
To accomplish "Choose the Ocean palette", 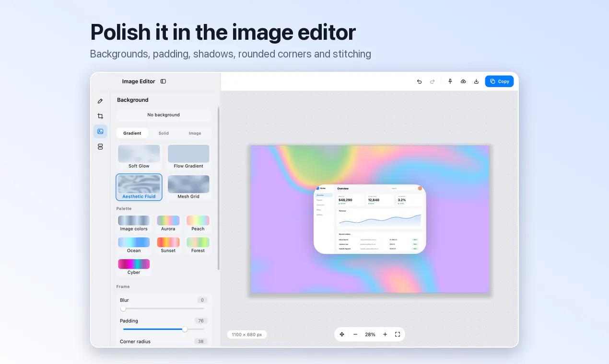I will [x=134, y=245].
